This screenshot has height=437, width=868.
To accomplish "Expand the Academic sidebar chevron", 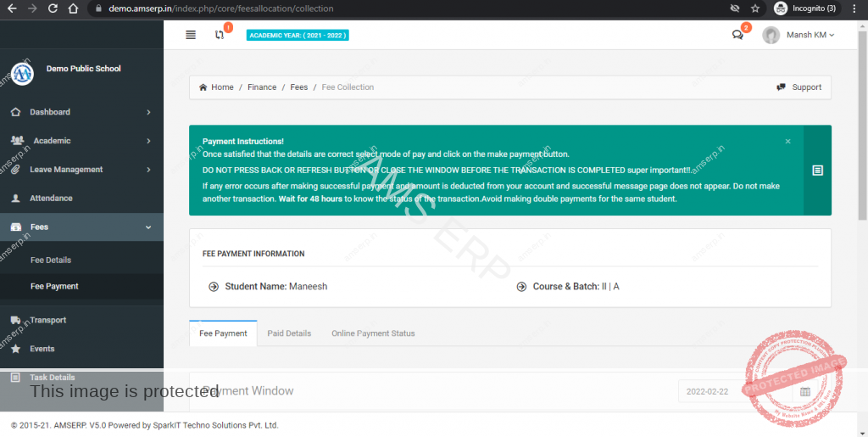I will tap(148, 141).
